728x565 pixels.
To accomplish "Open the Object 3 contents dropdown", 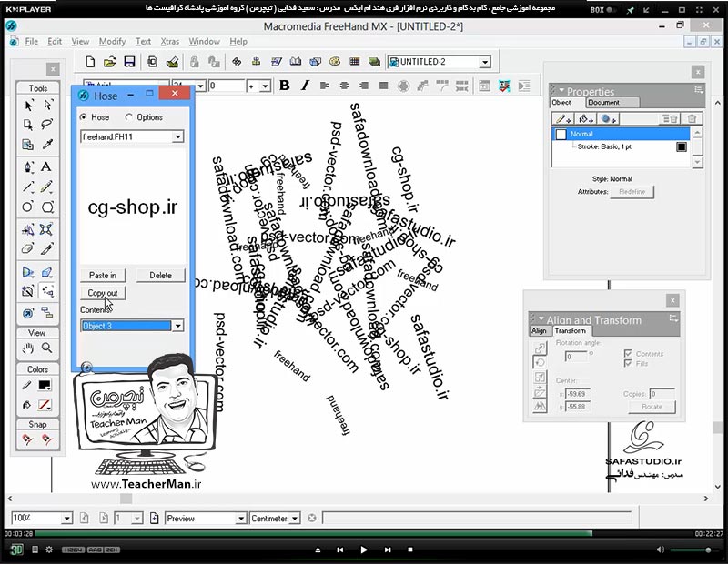I will pos(177,326).
